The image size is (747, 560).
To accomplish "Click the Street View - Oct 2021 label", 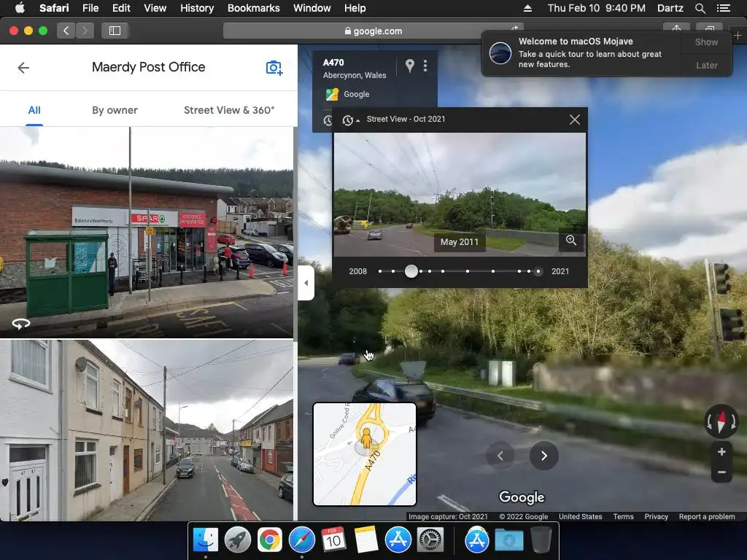I will coord(406,119).
